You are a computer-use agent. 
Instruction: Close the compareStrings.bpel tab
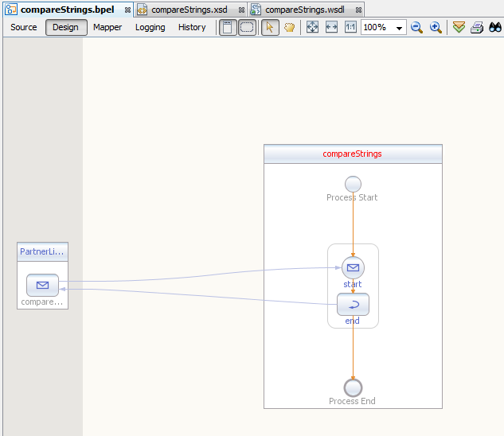click(127, 10)
